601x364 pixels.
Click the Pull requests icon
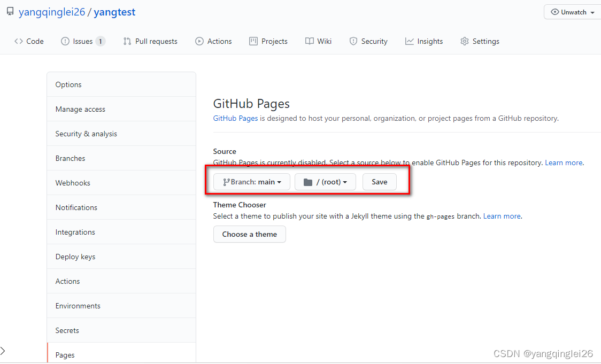click(127, 41)
